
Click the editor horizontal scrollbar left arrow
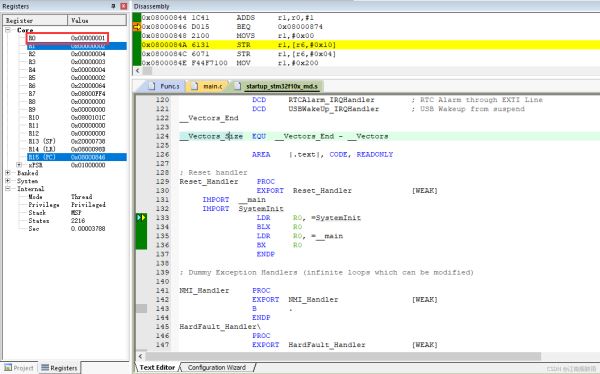pyautogui.click(x=140, y=356)
